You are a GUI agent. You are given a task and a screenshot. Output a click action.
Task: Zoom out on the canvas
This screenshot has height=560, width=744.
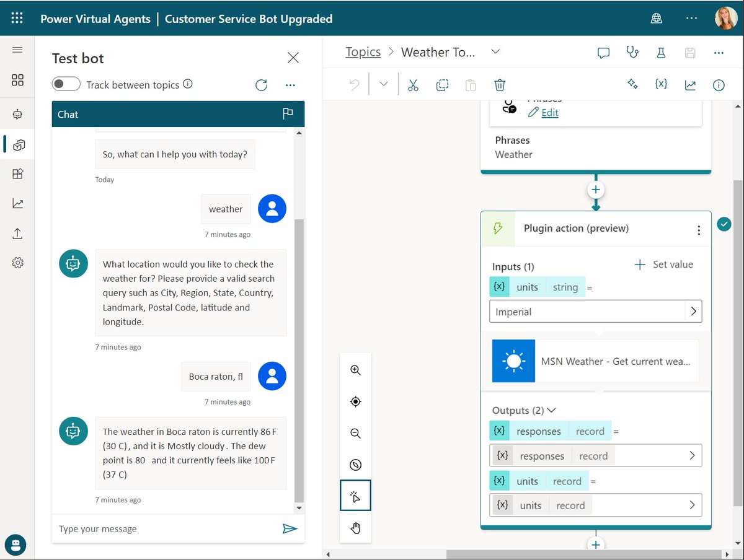pos(355,433)
